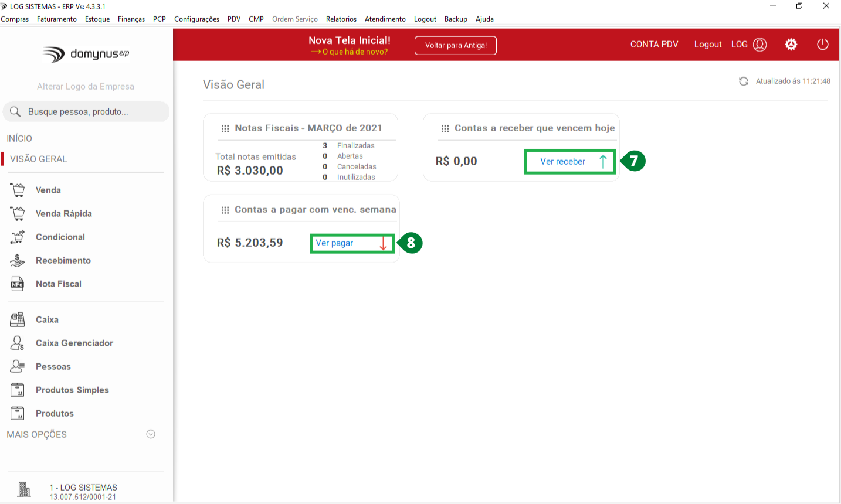The image size is (841, 504).
Task: Click the refresh icon beside Atualizado
Action: pyautogui.click(x=744, y=81)
